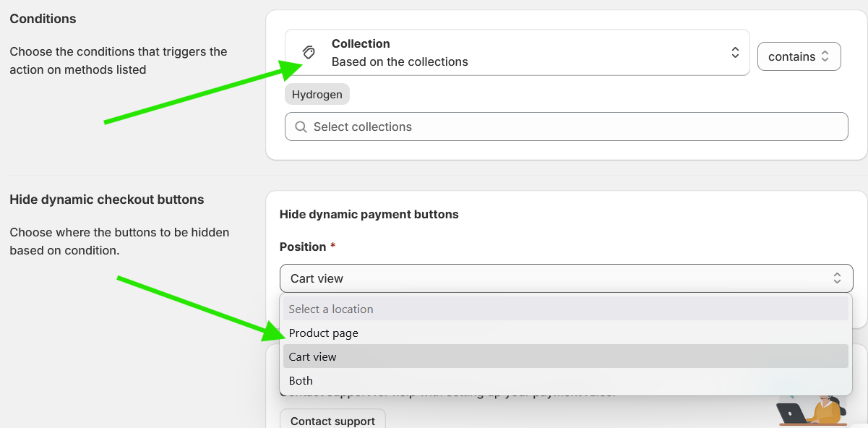The width and height of the screenshot is (868, 428).
Task: Click the chevron icon beside "contains"
Action: point(825,56)
